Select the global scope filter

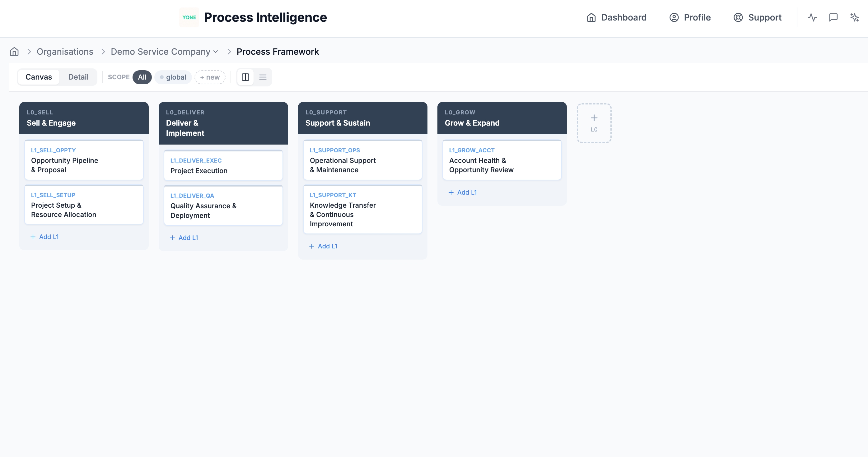tap(173, 77)
